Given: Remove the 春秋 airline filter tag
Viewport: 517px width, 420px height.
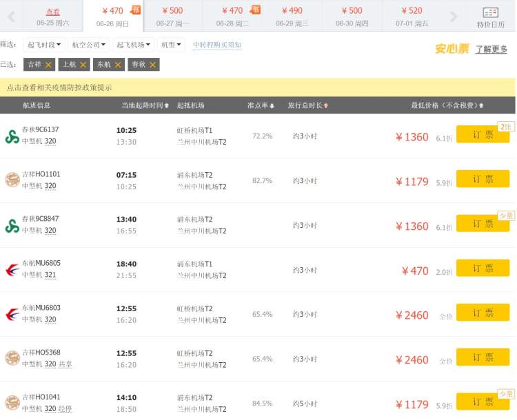Looking at the screenshot, I should pos(152,65).
